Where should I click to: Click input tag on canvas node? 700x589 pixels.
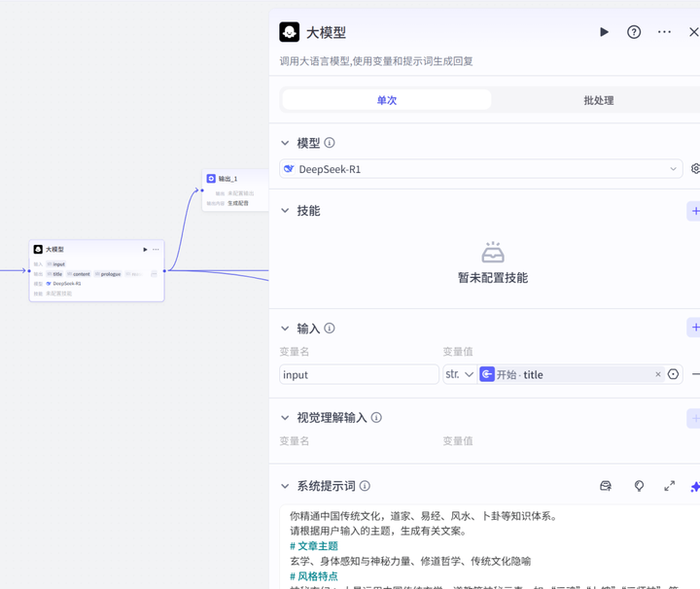click(56, 264)
